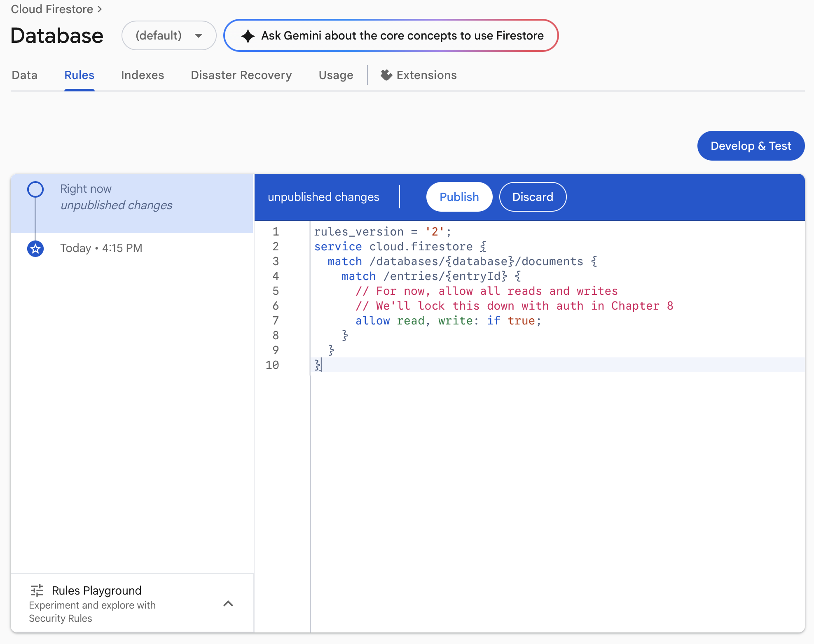
Task: Ask Gemini about Firestore core concepts
Action: click(x=391, y=35)
